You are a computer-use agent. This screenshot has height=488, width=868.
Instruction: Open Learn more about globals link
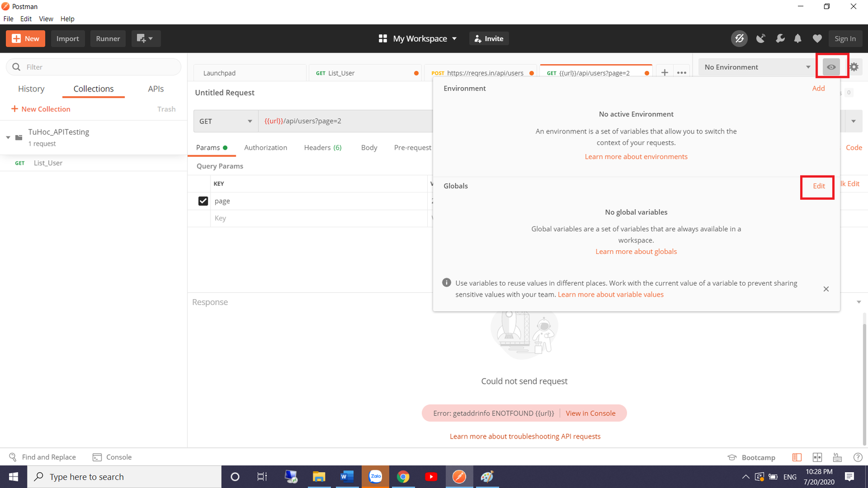[x=636, y=251]
